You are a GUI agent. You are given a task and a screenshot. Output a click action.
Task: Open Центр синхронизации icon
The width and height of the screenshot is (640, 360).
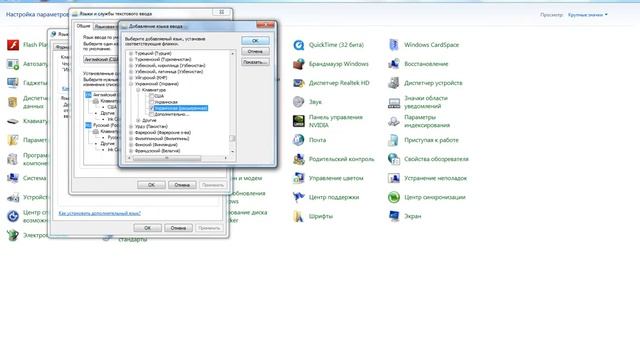click(x=394, y=197)
